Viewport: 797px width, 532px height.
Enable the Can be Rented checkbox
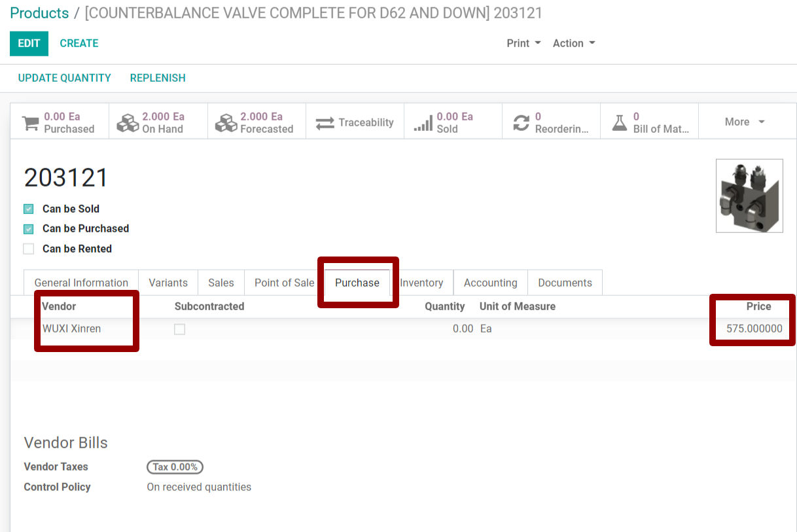tap(29, 249)
